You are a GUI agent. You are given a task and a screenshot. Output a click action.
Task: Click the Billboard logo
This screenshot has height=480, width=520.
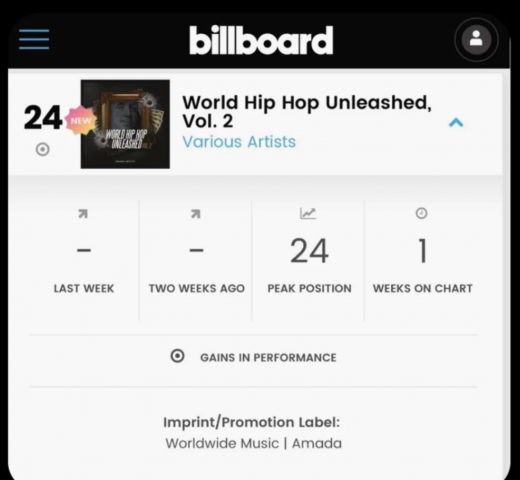[261, 40]
